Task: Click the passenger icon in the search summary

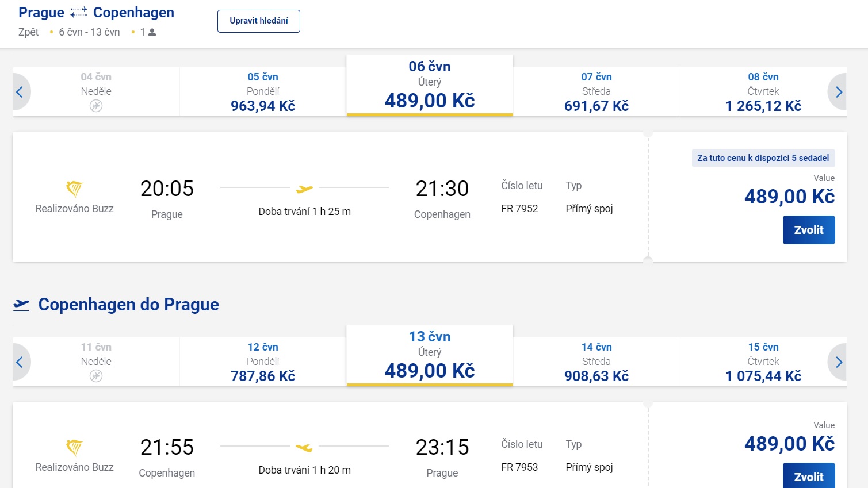Action: pos(152,33)
